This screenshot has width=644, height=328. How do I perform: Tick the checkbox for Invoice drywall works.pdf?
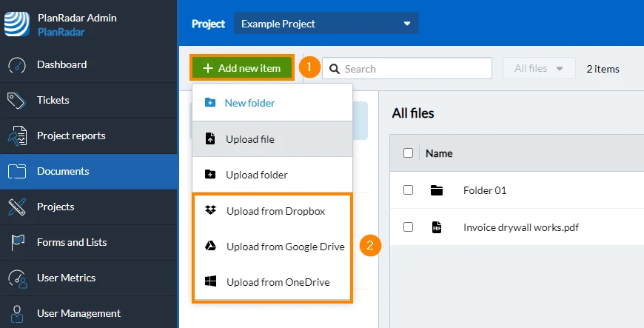tap(408, 227)
